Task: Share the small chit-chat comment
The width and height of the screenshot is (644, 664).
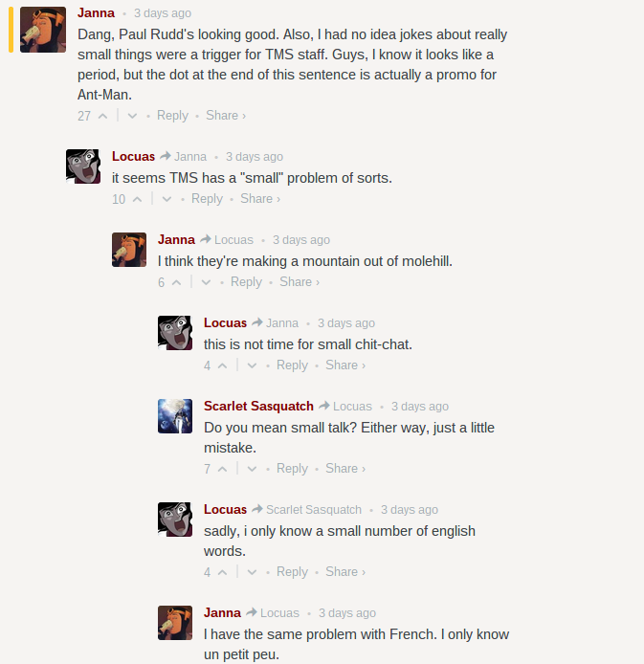Action: 344,365
